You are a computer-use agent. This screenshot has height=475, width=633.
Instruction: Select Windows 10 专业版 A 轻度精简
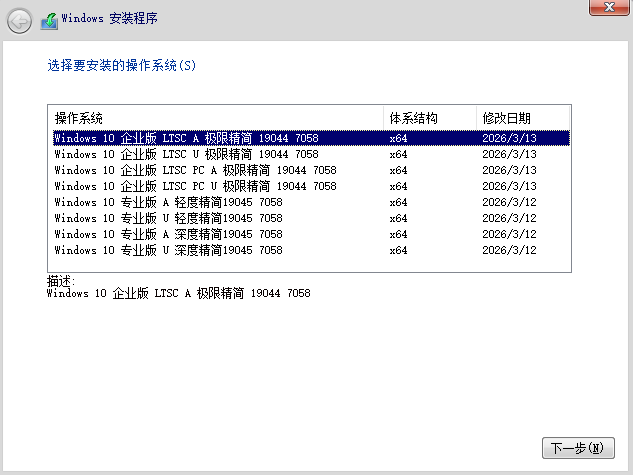coord(168,202)
